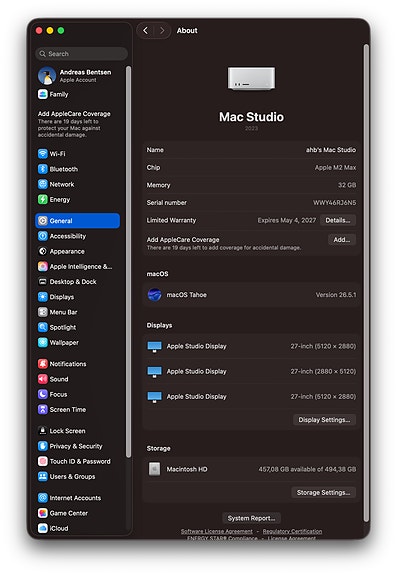The image size is (397, 575).
Task: Click the sidebar scrollbar
Action: tap(128, 262)
